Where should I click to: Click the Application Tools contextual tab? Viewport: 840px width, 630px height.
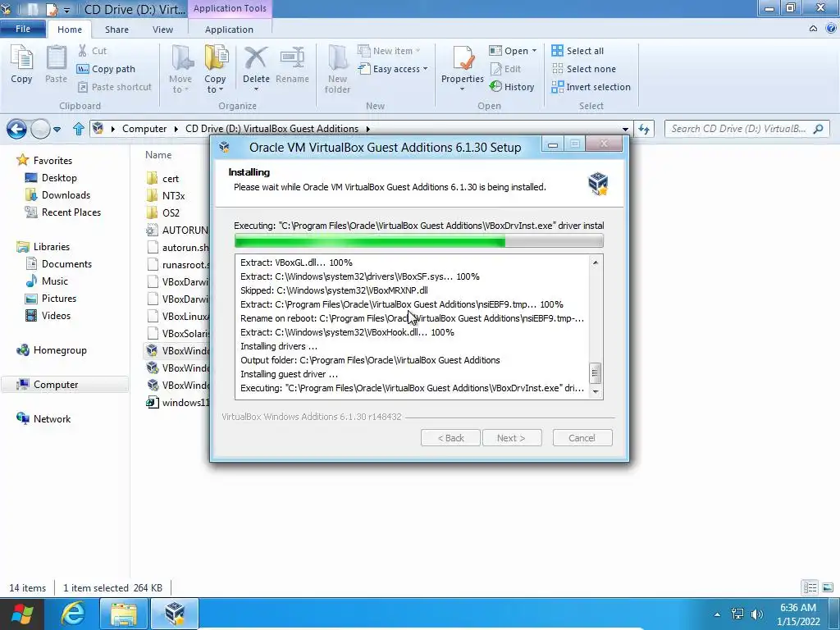click(x=230, y=8)
